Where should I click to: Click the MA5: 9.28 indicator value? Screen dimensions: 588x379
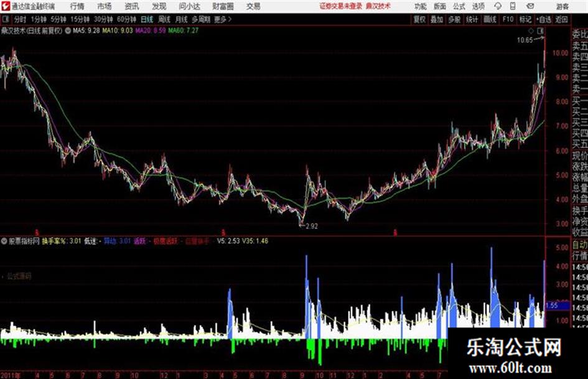86,30
